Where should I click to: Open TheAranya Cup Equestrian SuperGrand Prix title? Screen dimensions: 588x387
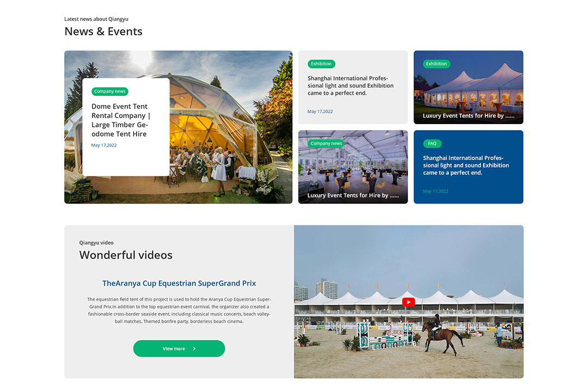179,283
